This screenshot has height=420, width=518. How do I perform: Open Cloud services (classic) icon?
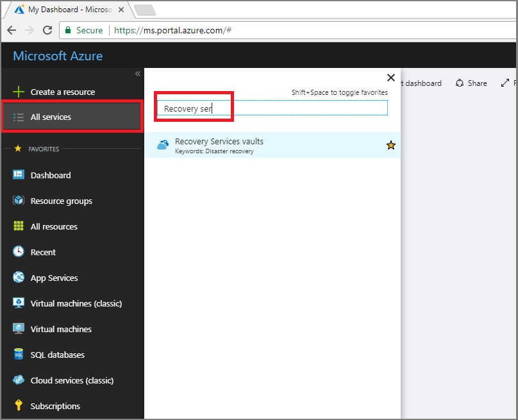[19, 380]
